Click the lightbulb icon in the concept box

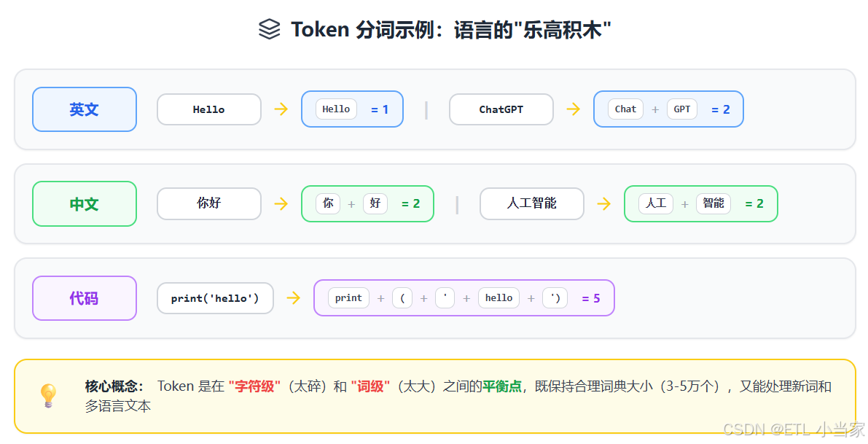49,395
